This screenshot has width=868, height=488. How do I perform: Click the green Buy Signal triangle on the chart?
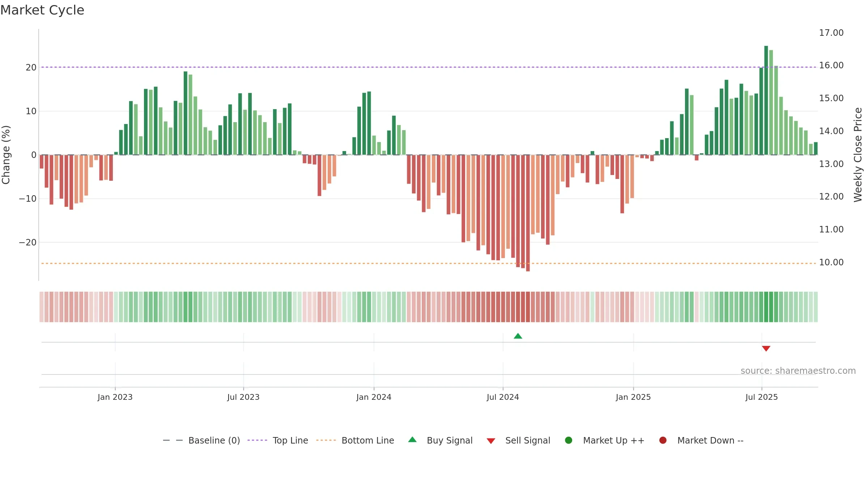tap(518, 336)
